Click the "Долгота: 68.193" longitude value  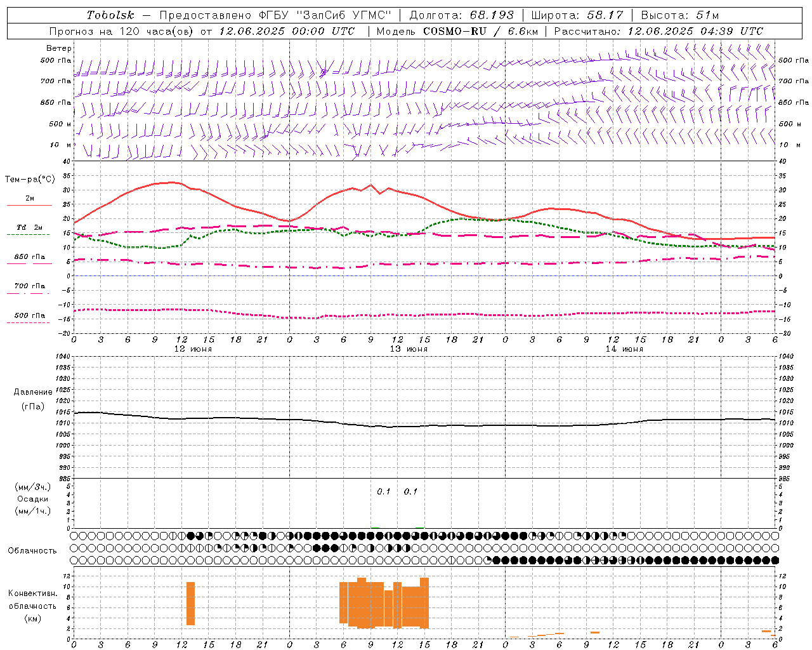pos(461,15)
